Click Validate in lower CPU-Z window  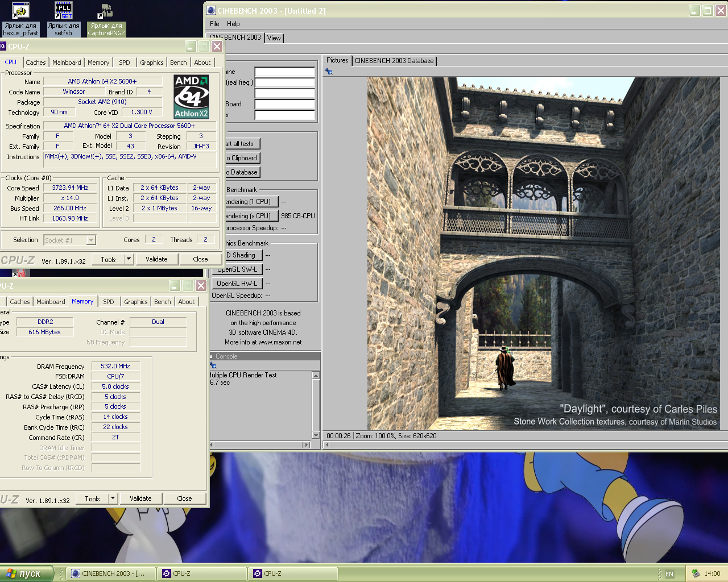(140, 498)
